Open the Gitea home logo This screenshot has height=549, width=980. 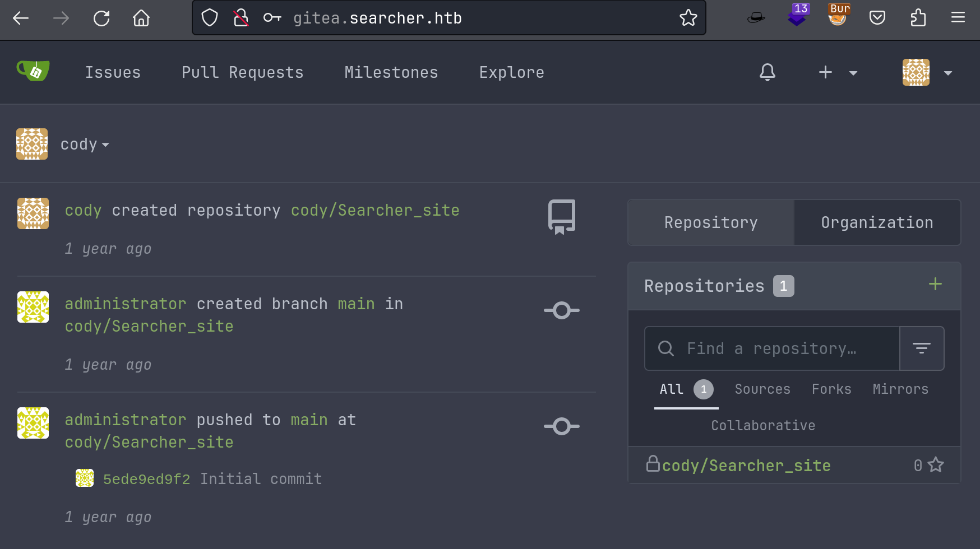33,71
